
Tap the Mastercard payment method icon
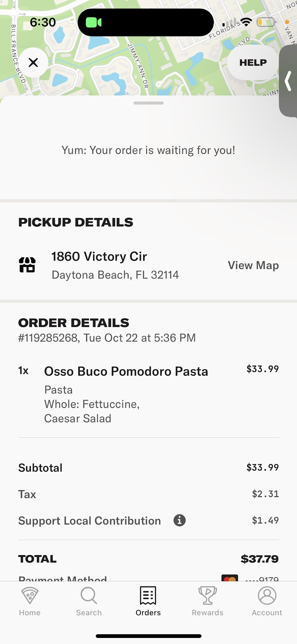(x=230, y=578)
